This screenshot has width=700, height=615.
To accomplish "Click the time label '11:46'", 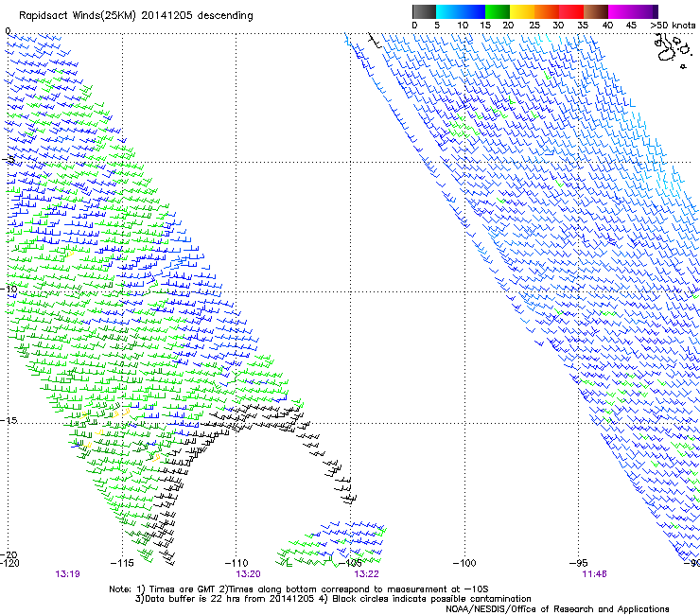I will [594, 574].
